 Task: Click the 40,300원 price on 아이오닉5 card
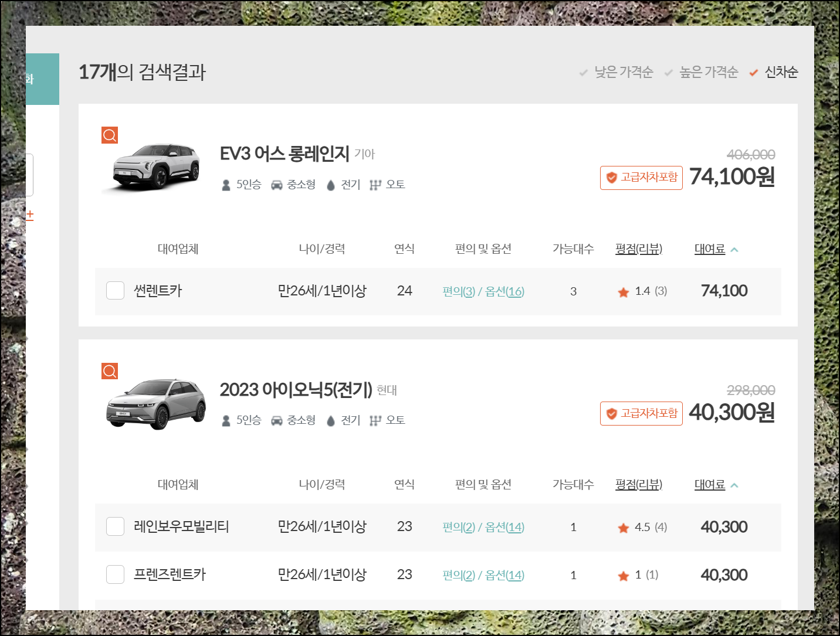731,412
